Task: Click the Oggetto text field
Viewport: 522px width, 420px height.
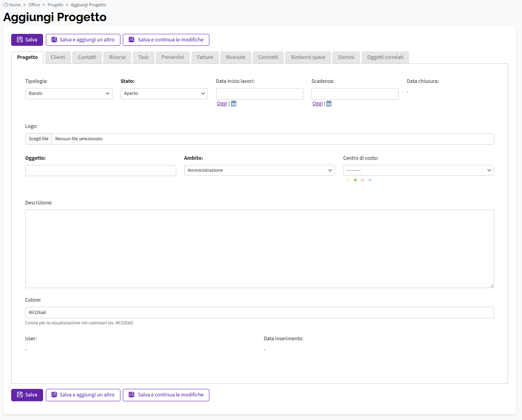Action: (100, 171)
